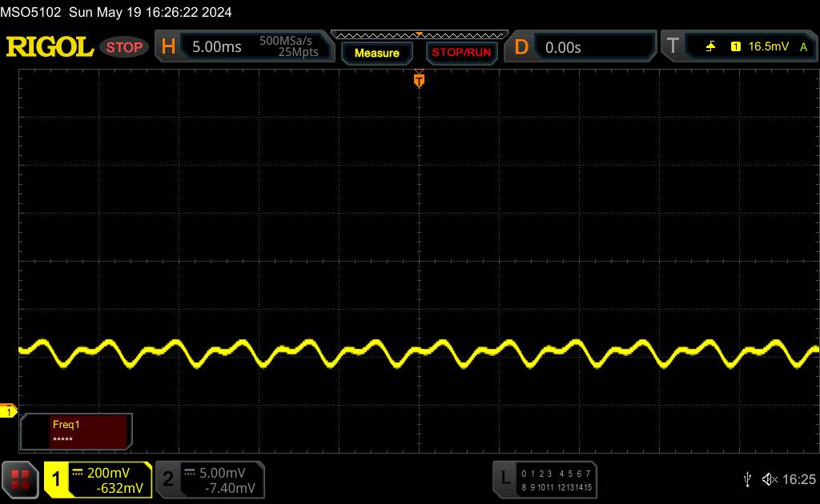820x504 pixels.
Task: Click the red STOP status badge
Action: click(x=125, y=47)
